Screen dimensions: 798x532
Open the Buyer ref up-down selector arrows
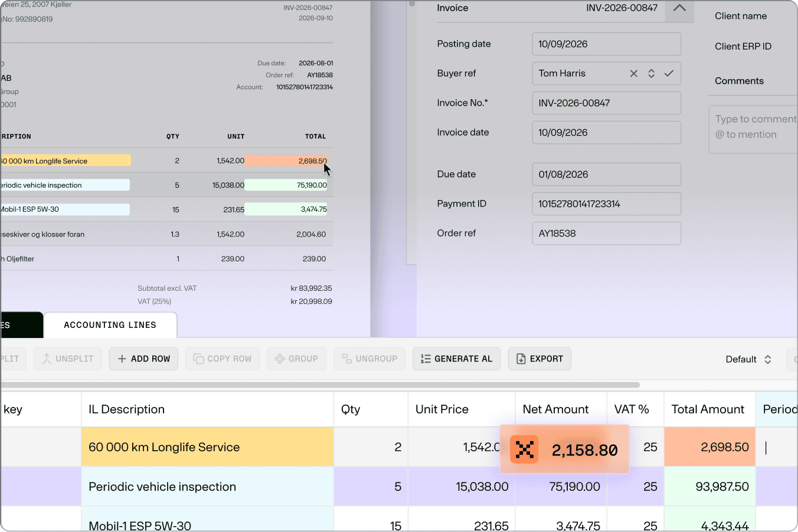651,74
